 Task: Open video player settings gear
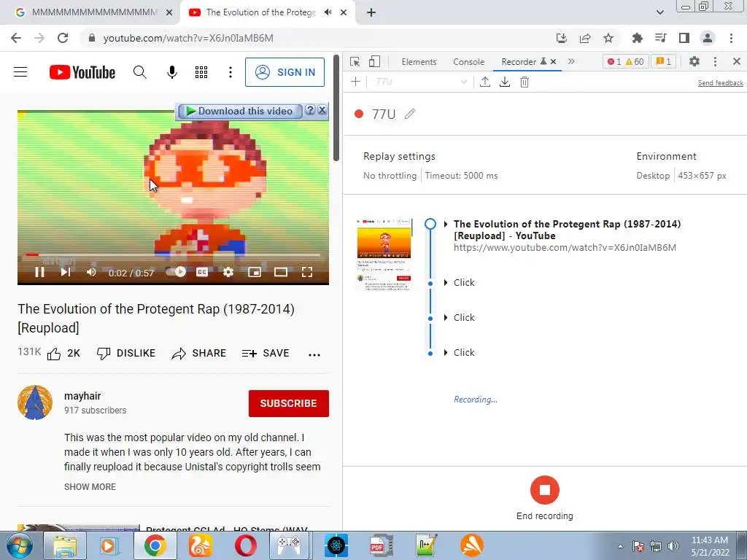pyautogui.click(x=228, y=272)
